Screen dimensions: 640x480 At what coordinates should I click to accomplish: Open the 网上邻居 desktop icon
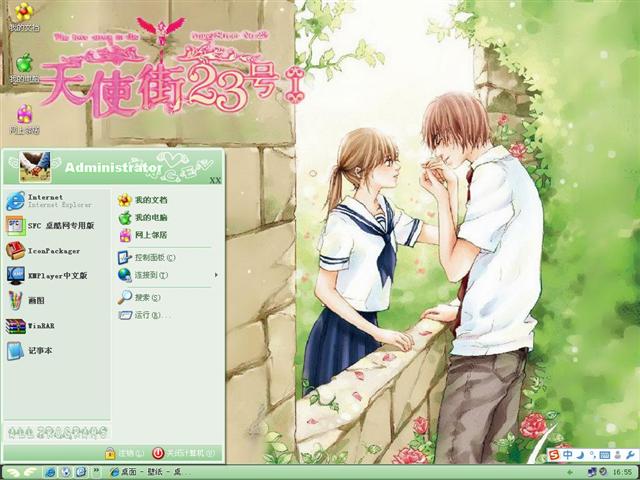pos(24,119)
